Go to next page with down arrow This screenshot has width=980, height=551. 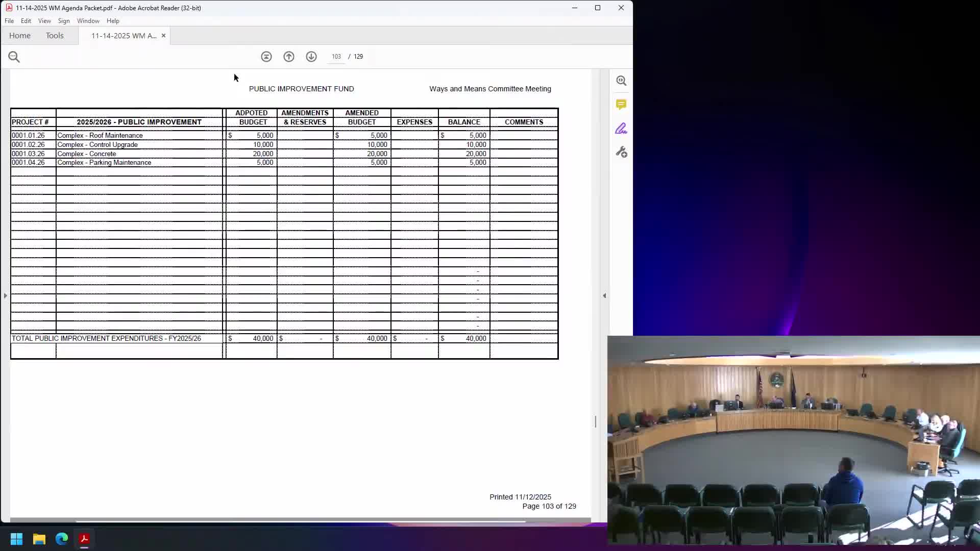(311, 57)
